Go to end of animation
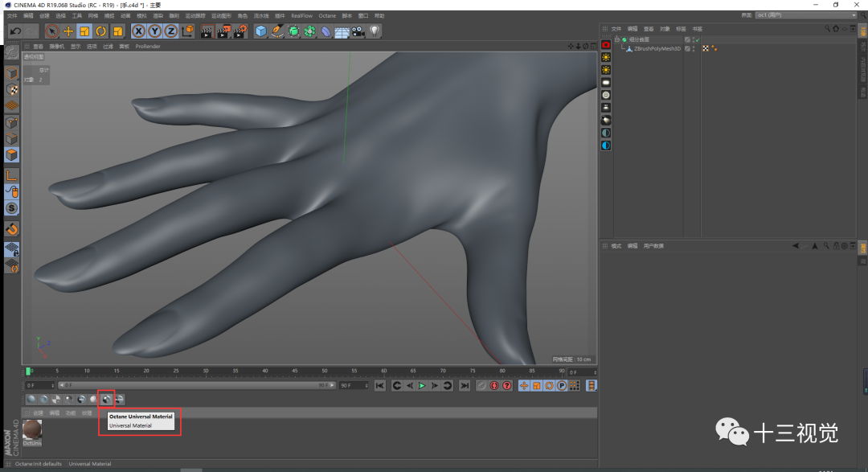This screenshot has height=472, width=868. pyautogui.click(x=465, y=386)
